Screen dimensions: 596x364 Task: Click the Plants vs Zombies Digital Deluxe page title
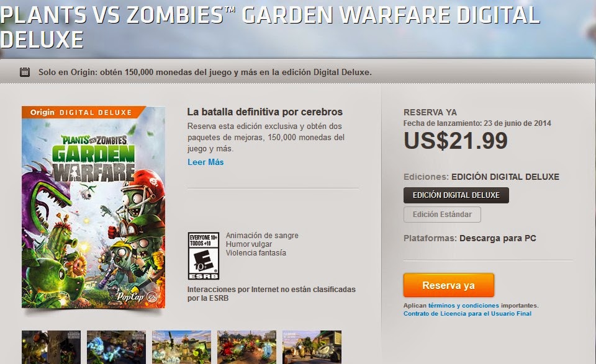point(270,27)
